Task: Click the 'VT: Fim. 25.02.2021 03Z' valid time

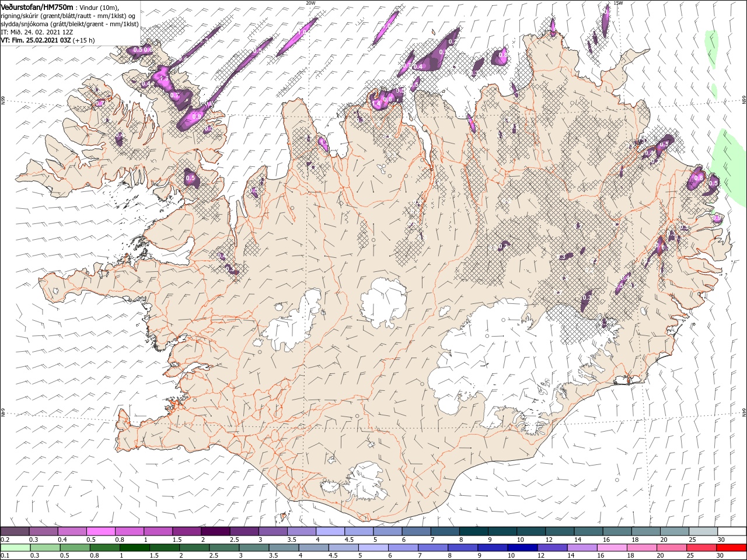Action: [x=36, y=40]
